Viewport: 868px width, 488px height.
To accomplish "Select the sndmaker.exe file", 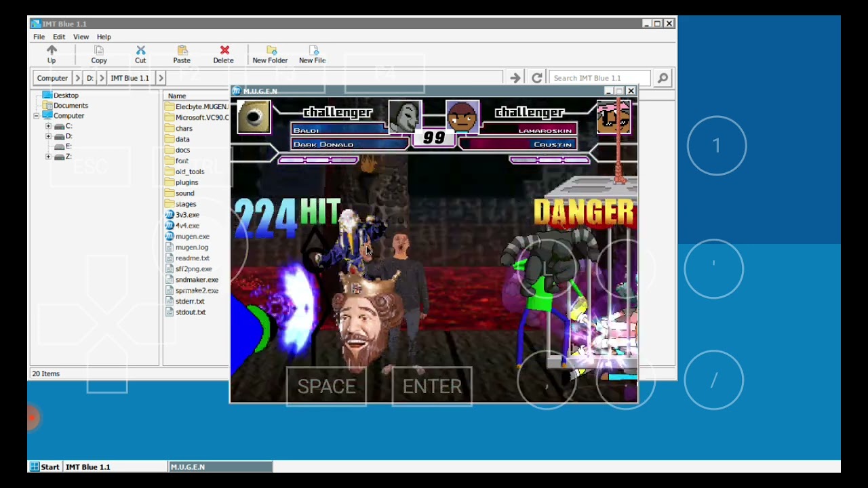I will click(192, 280).
